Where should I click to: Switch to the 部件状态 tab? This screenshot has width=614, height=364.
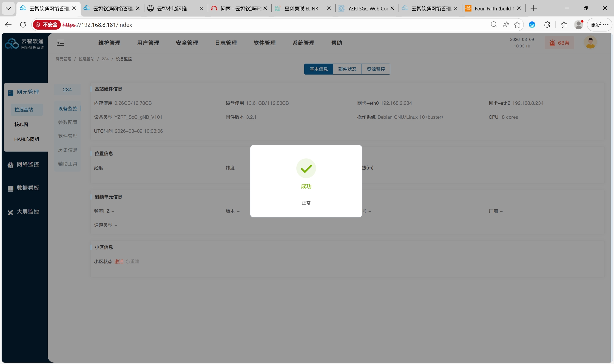347,69
